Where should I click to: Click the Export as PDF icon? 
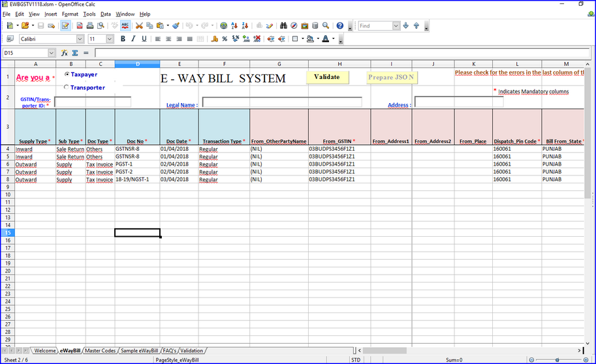pyautogui.click(x=80, y=25)
